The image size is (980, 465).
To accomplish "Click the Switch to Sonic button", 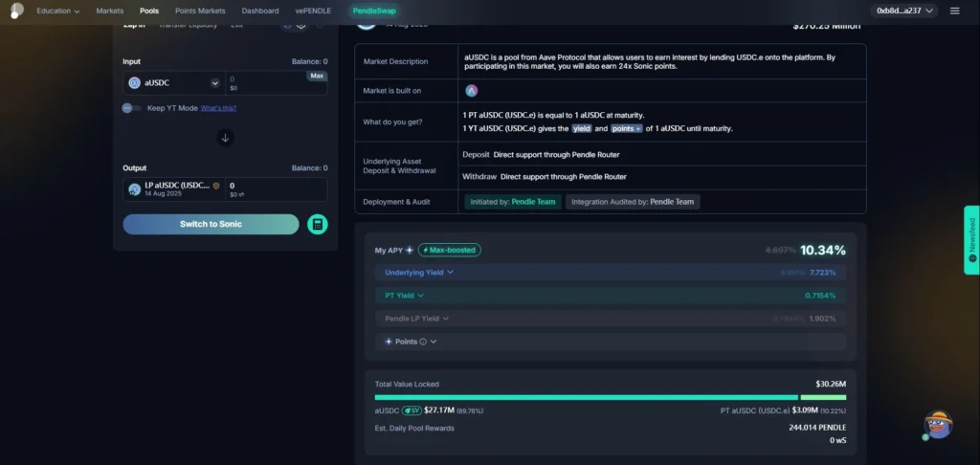I will 211,225.
